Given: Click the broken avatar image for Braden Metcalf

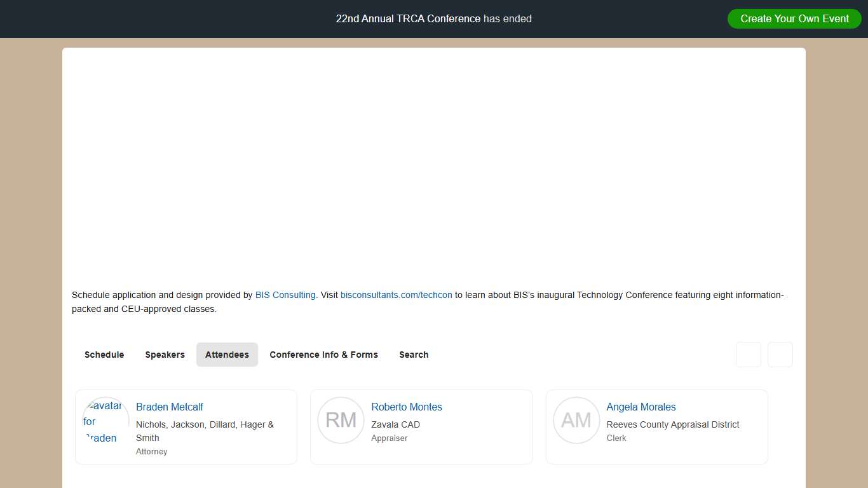Looking at the screenshot, I should 105,421.
